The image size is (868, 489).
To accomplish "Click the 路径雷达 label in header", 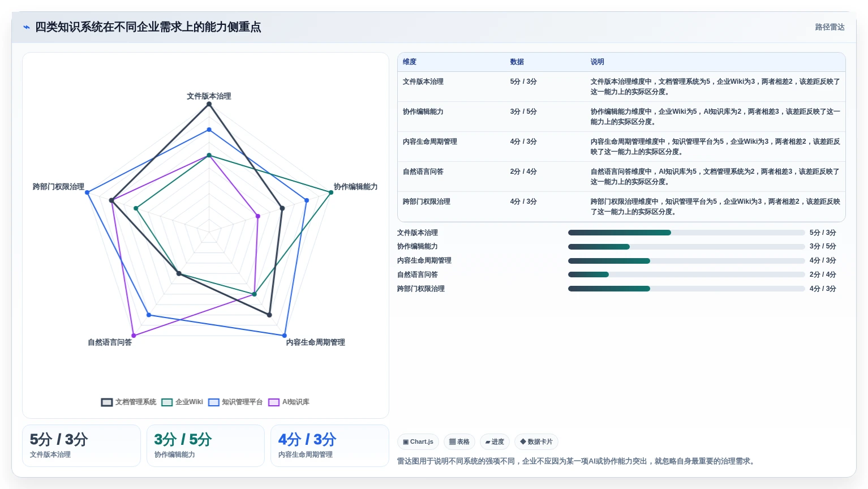I will click(830, 27).
